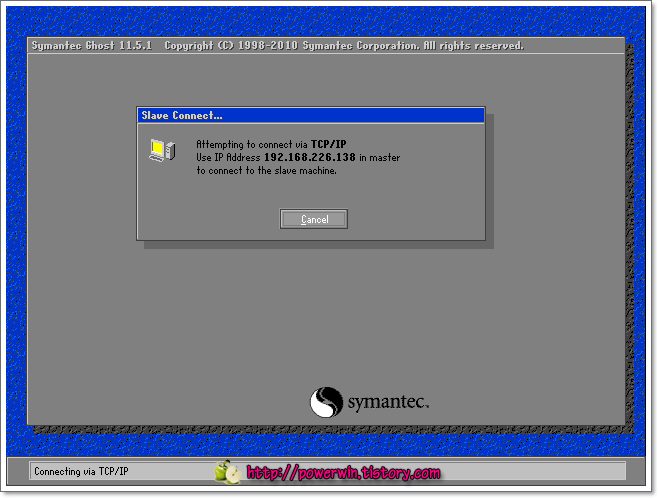Viewport: 658px width, 498px height.
Task: Click the IP address 192.168.226.138
Action: pos(310,157)
